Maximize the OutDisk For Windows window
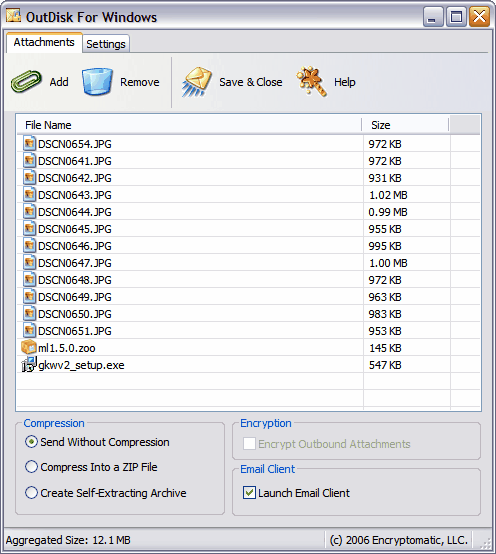Screen dimensions: 496x554 456,17
